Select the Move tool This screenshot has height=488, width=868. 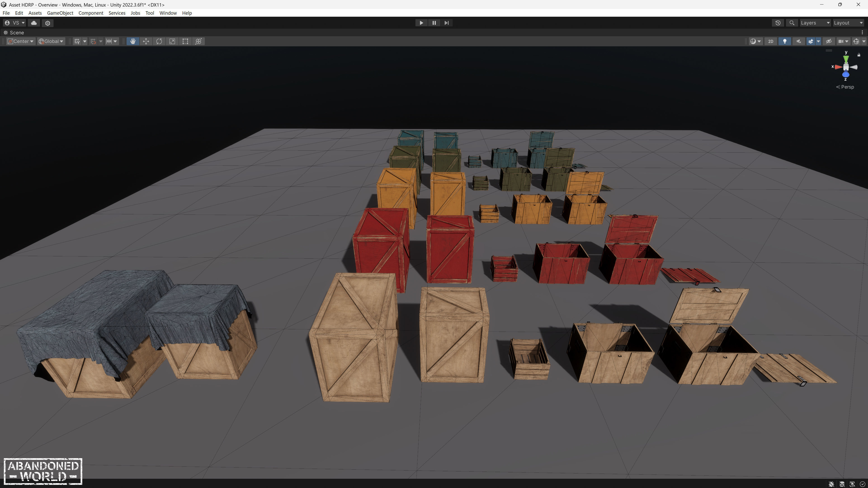tap(146, 41)
